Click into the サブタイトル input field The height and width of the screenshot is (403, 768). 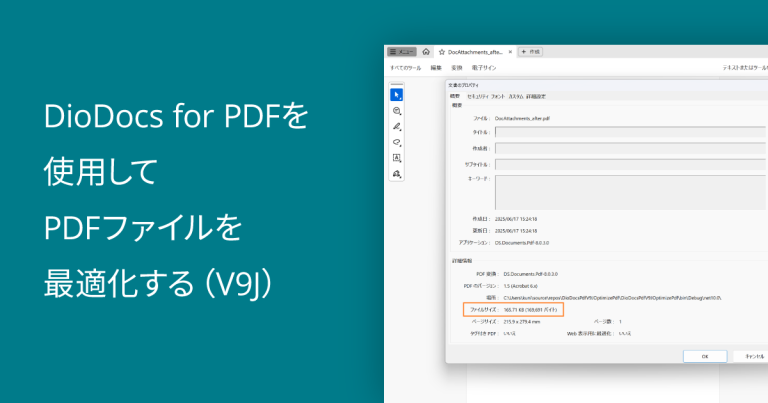coord(630,165)
